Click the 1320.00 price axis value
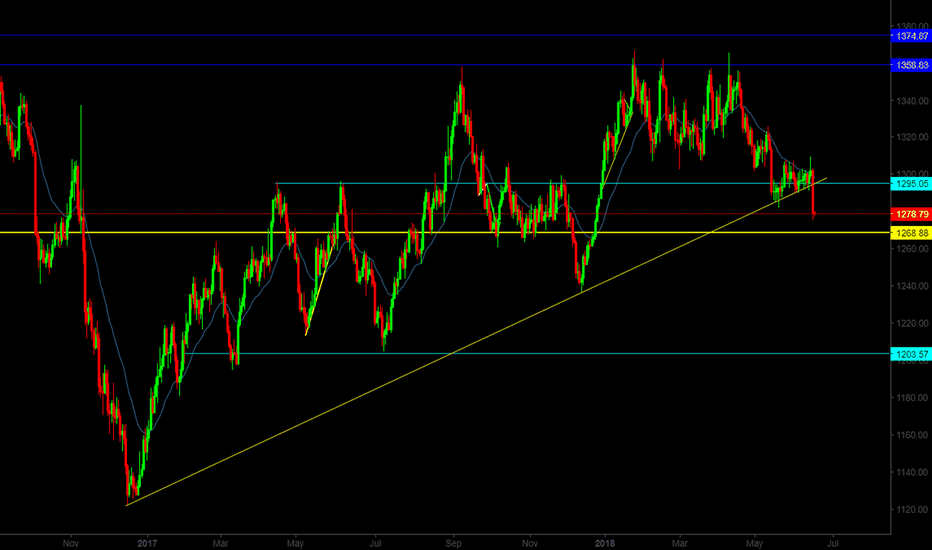This screenshot has height=550, width=932. (x=912, y=137)
